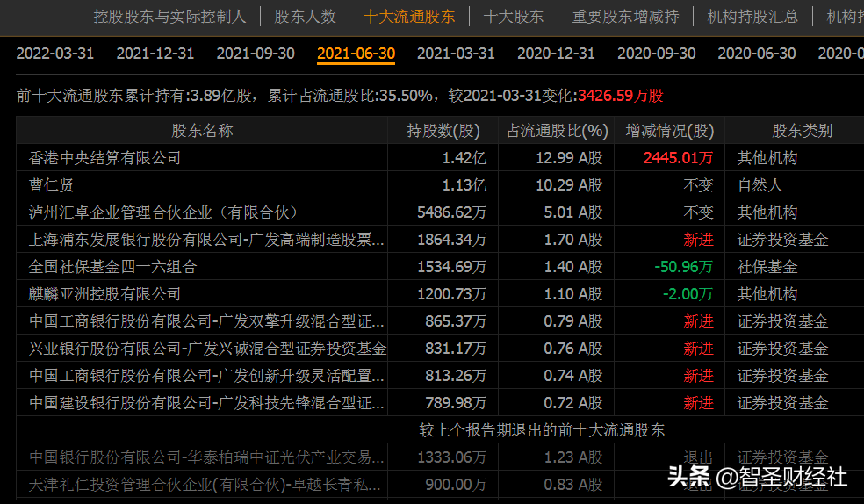Select 兴业银行 广发兴诚混合型 fund name
Screen dimensions: 864x504
[x=208, y=349]
